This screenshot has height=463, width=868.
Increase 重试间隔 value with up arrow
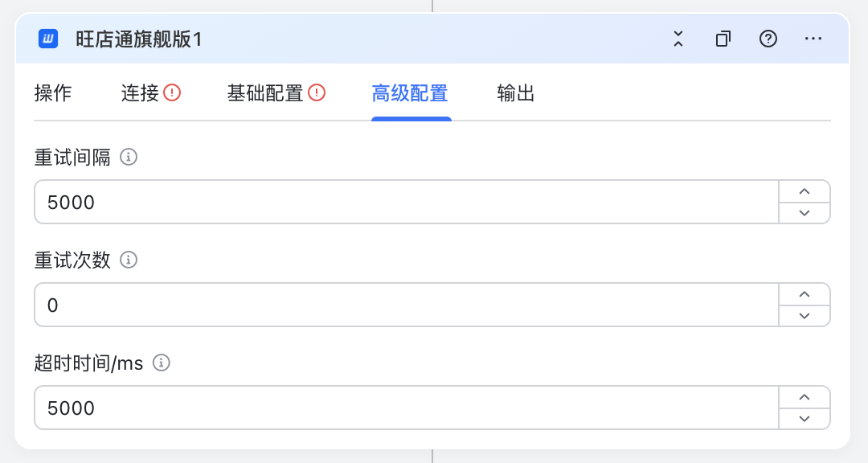[805, 191]
